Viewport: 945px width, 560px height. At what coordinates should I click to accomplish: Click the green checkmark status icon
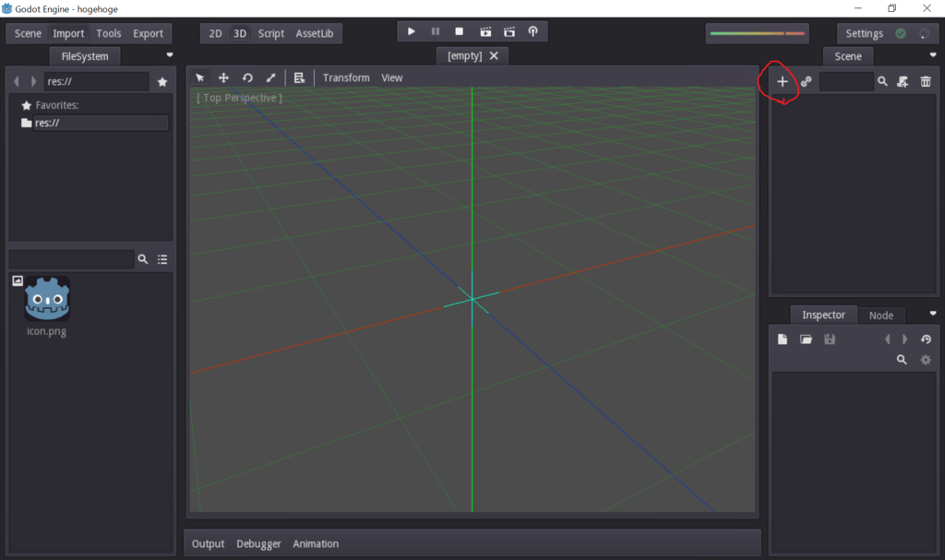pyautogui.click(x=901, y=34)
